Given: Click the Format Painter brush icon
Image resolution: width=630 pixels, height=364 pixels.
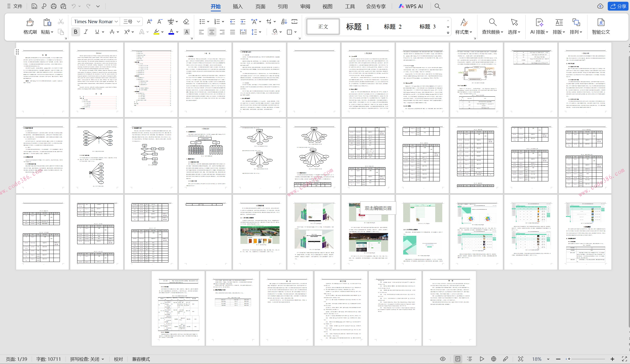Looking at the screenshot, I should pyautogui.click(x=30, y=23).
